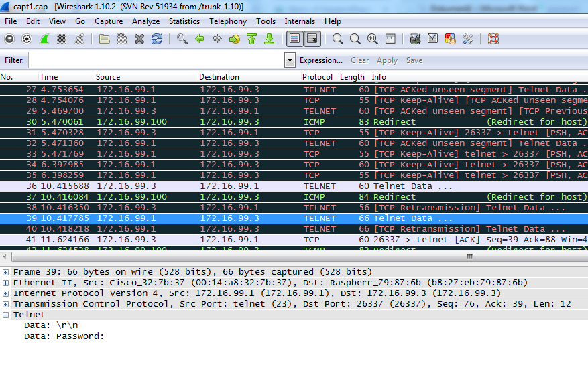Expand Transmission Control Protocol node

(5, 304)
